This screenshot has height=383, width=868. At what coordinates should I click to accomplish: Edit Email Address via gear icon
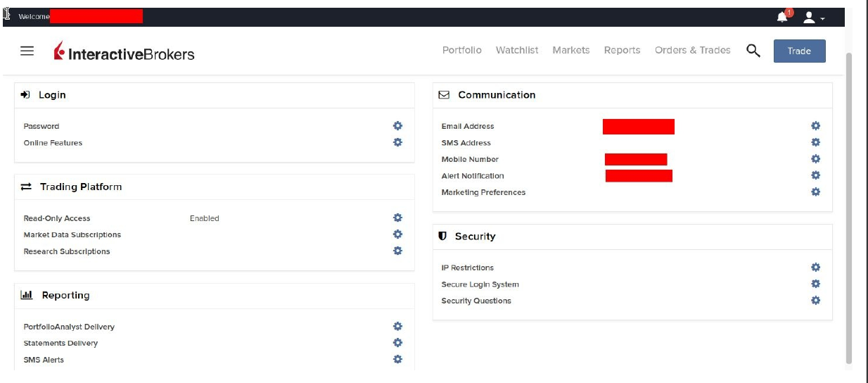tap(815, 125)
